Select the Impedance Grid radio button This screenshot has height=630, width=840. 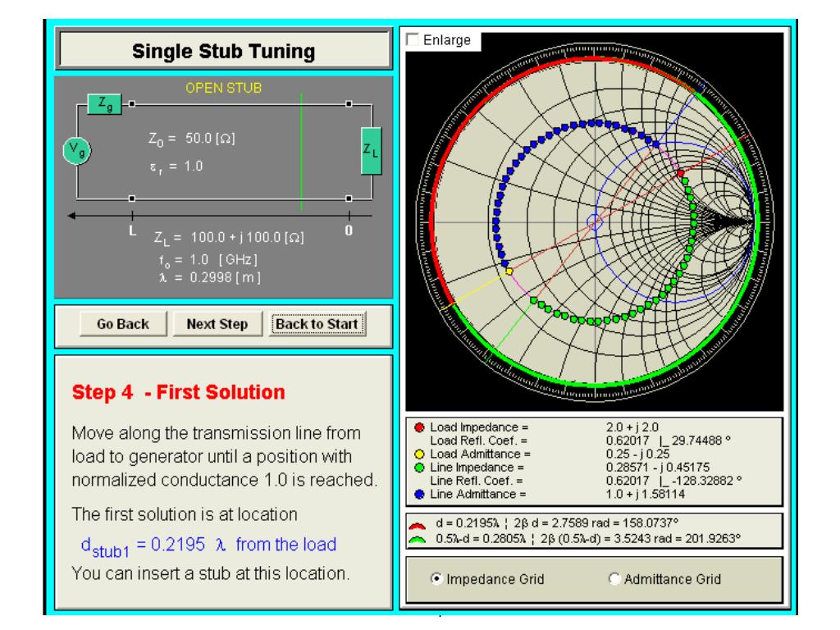click(x=436, y=578)
